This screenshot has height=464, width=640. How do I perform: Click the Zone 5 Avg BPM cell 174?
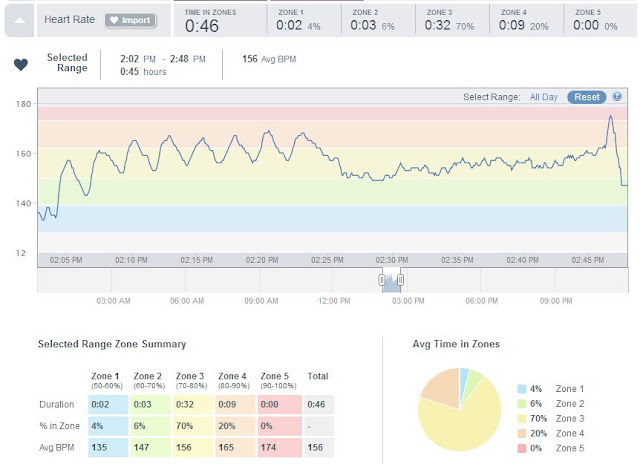280,448
